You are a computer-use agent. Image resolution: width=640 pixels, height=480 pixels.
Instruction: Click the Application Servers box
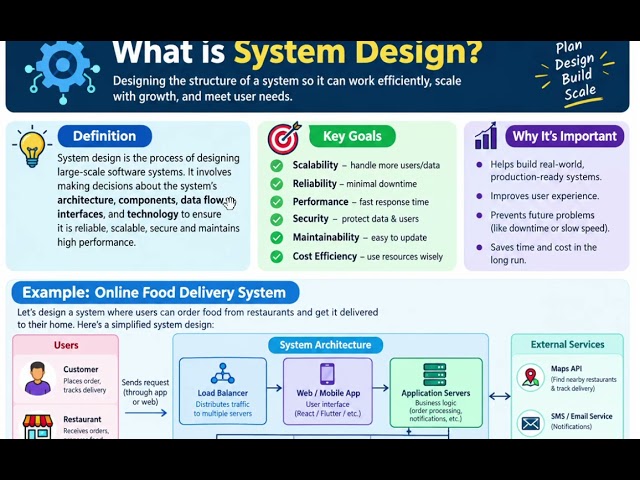[x=436, y=393]
